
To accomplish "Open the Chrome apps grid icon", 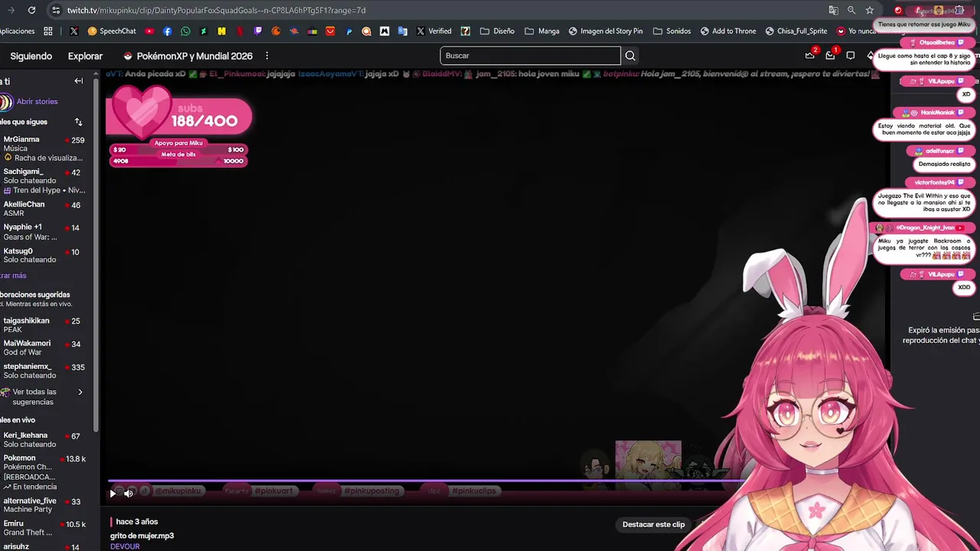I will [x=48, y=31].
